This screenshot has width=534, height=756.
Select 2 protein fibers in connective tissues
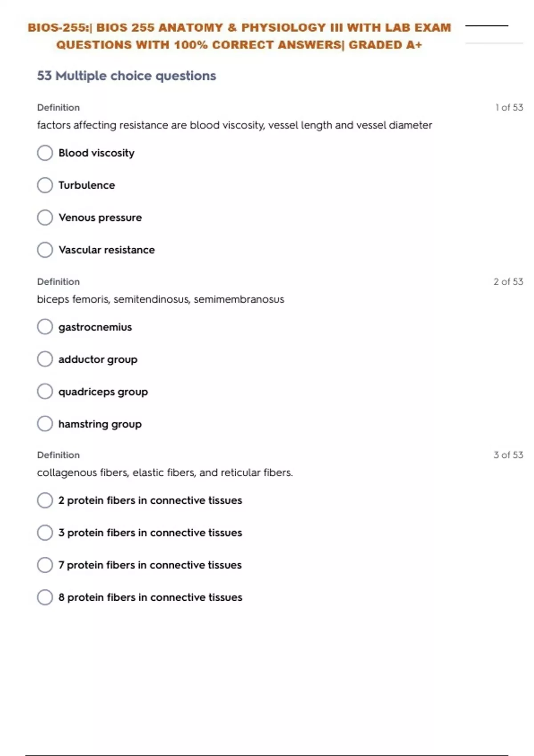click(45, 500)
